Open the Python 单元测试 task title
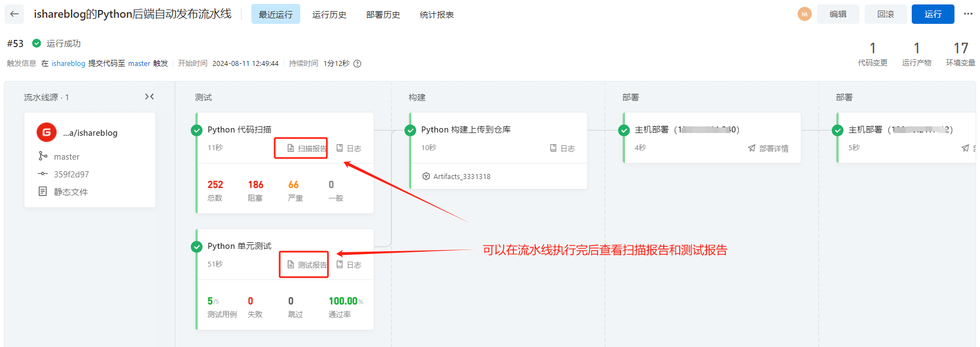The image size is (980, 347). click(240, 246)
